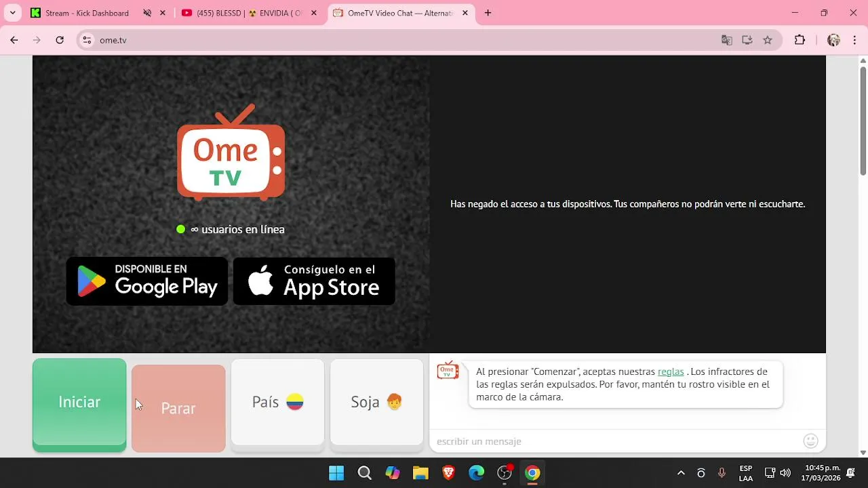Go forward one page
The height and width of the screenshot is (488, 868).
pos(37,40)
